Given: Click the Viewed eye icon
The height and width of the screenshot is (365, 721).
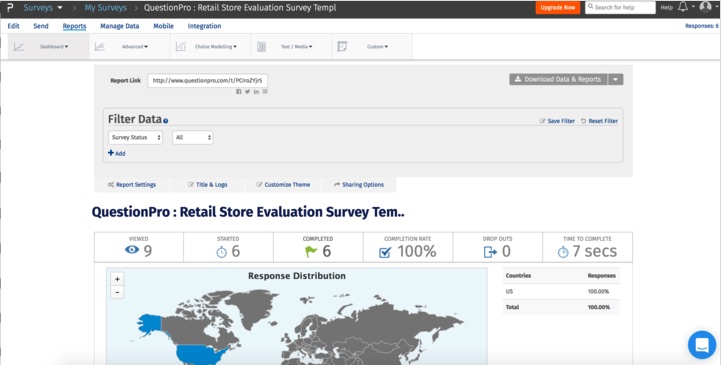Looking at the screenshot, I should 132,250.
